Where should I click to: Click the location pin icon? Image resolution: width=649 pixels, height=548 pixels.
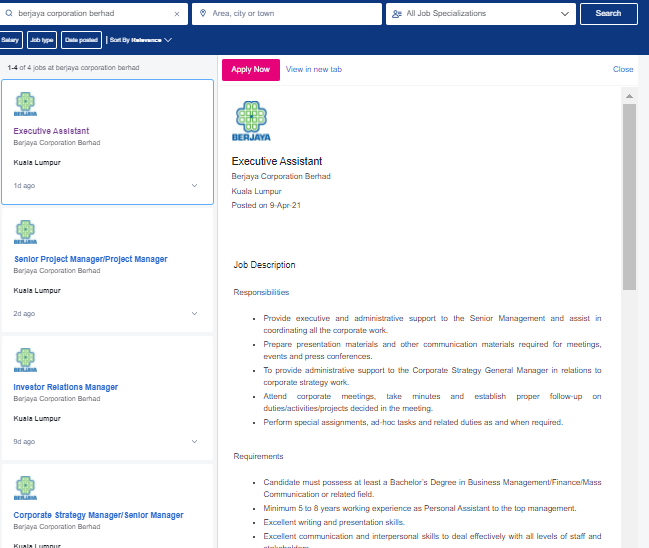click(203, 13)
